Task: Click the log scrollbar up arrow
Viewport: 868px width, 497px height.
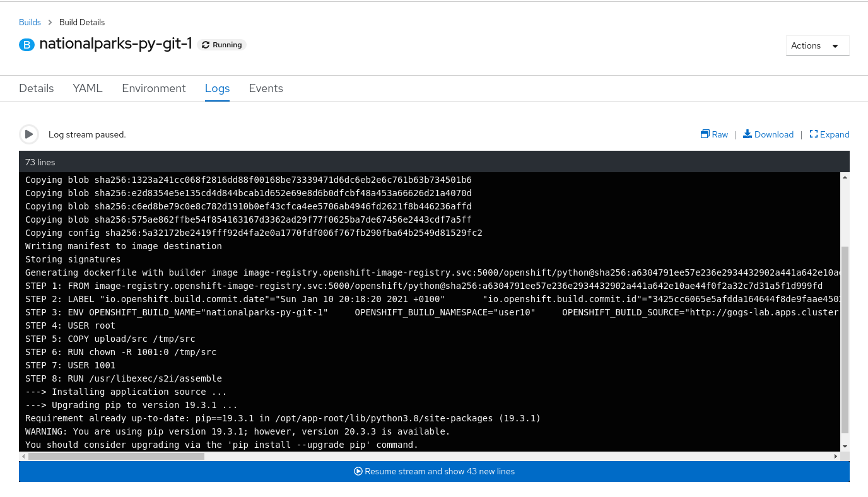Action: pyautogui.click(x=845, y=178)
